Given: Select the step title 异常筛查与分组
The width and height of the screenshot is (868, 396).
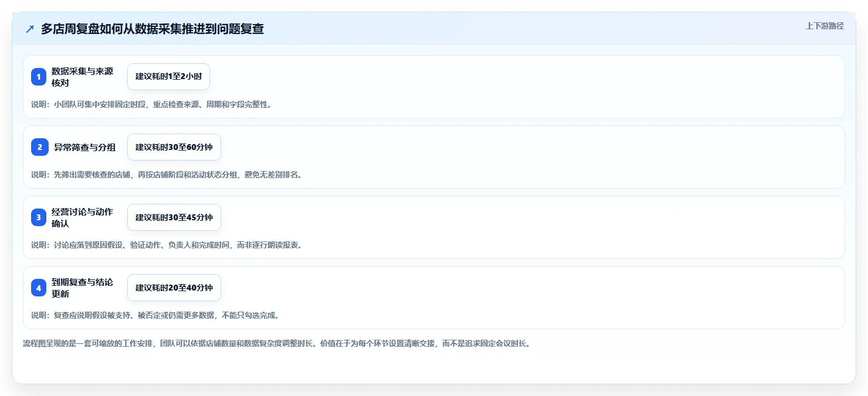Looking at the screenshot, I should [x=85, y=147].
